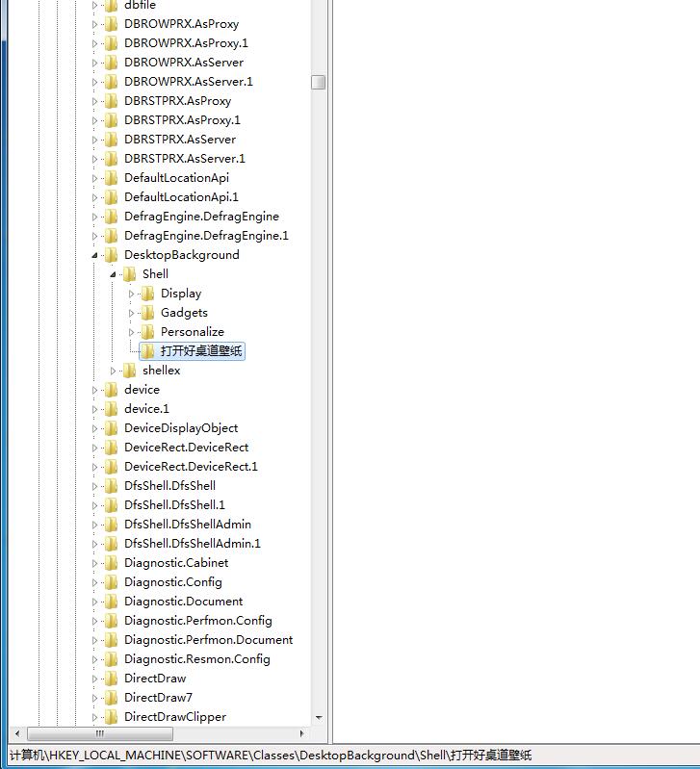Click the Personalize key folder icon
The image size is (700, 769).
point(147,332)
